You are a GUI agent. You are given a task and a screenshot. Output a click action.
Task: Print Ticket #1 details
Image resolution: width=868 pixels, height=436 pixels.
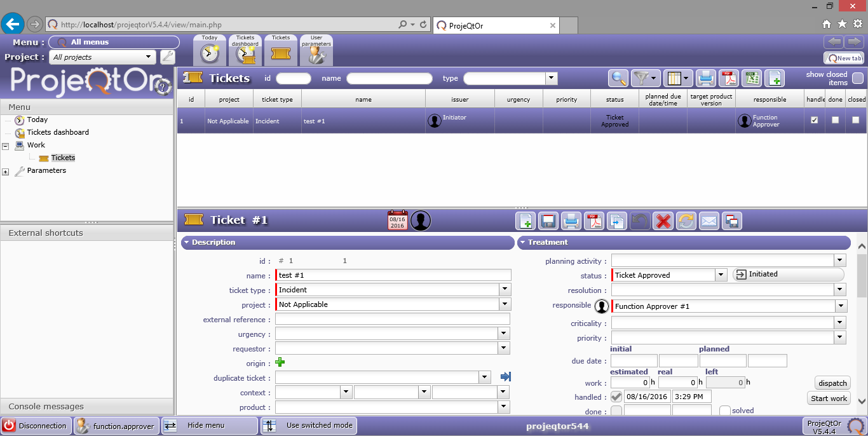click(x=571, y=221)
